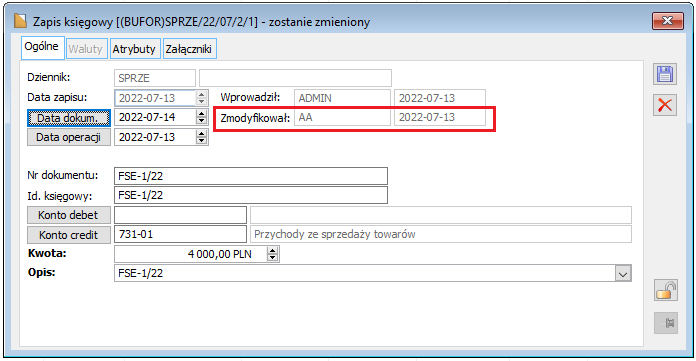The height and width of the screenshot is (361, 696).
Task: Click the Kwota: label
Action: (x=47, y=254)
